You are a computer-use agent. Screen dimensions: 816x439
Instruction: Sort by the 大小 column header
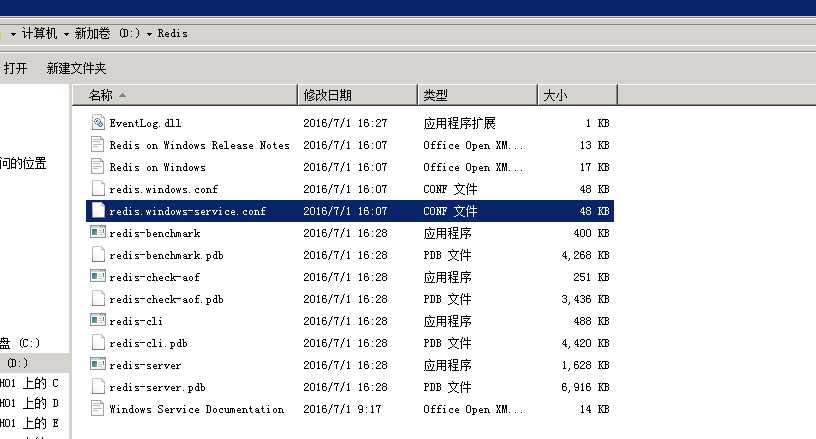(577, 95)
